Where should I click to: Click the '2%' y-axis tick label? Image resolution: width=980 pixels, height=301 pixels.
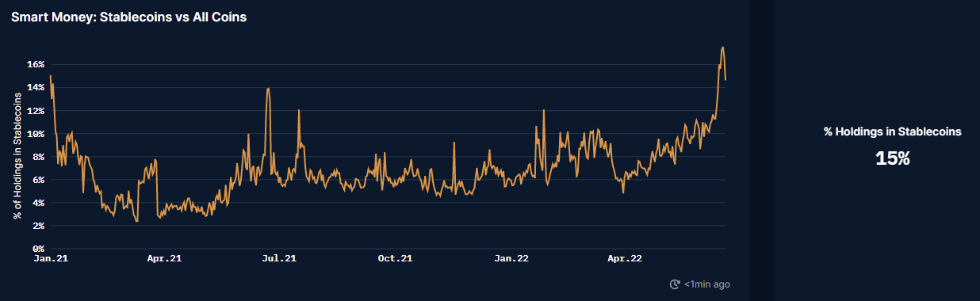pos(38,226)
